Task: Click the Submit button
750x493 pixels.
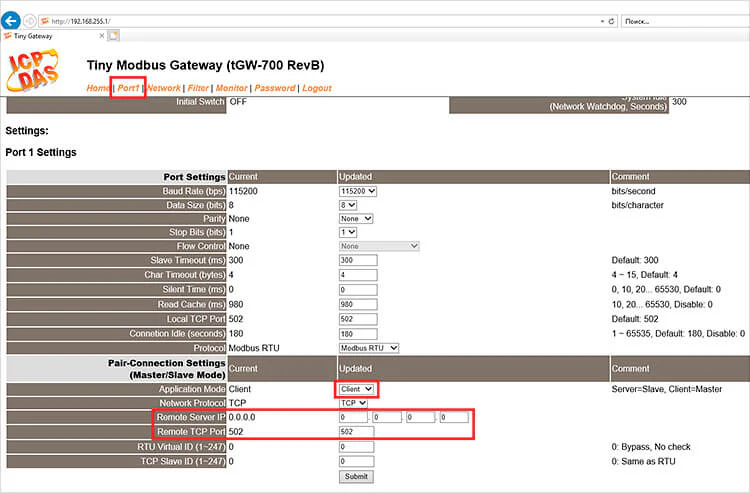Action: (356, 476)
